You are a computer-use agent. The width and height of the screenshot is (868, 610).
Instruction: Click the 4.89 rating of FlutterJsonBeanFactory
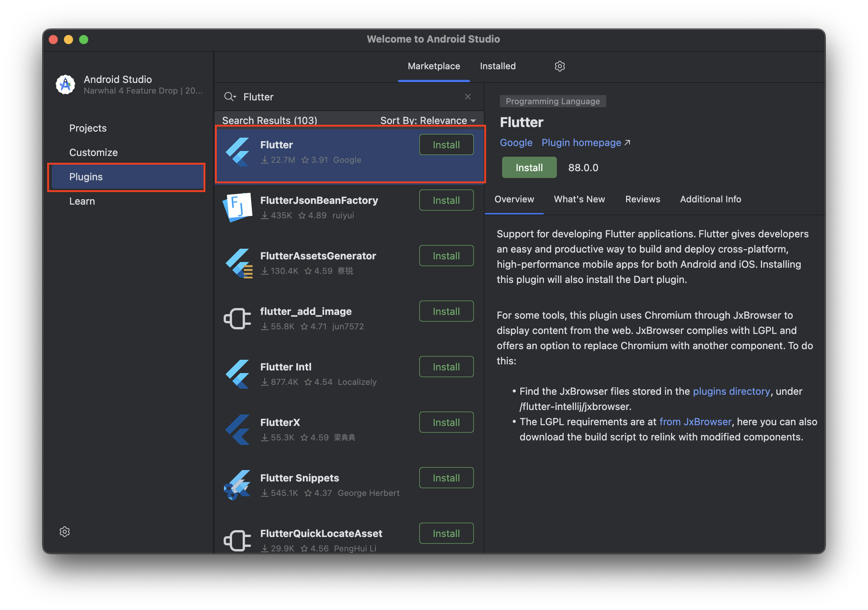313,216
